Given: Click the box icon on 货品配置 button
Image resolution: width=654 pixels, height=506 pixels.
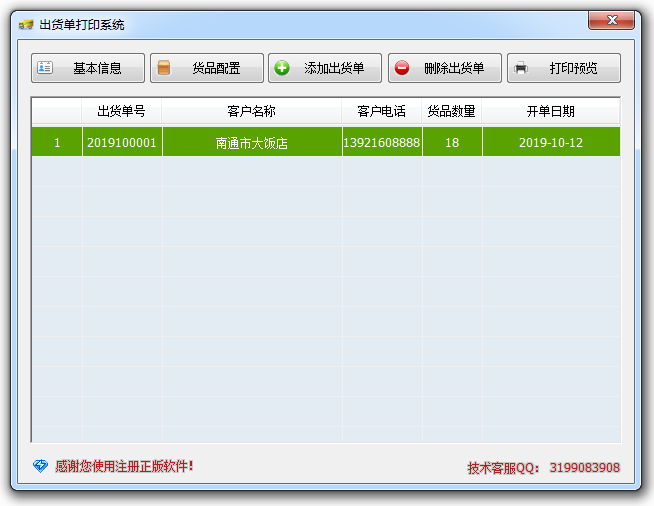Looking at the screenshot, I should point(164,68).
